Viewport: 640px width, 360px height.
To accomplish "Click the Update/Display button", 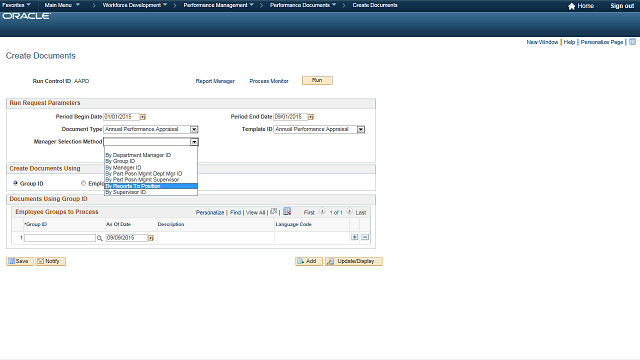I will coord(354,261).
